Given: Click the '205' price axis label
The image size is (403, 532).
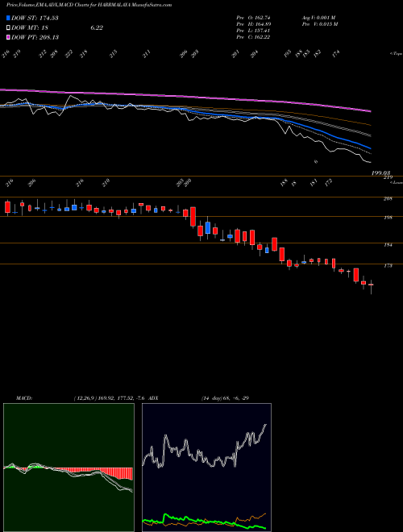Looking at the screenshot, I should click(388, 199).
